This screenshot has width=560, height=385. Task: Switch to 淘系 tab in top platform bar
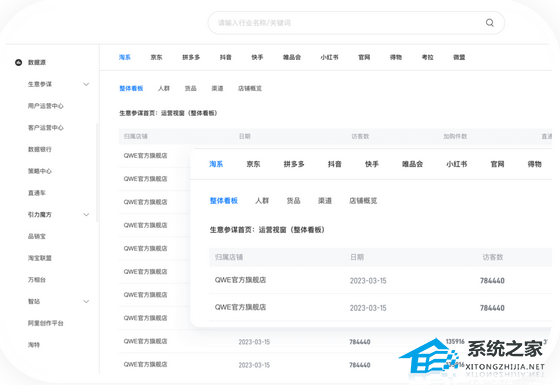[x=125, y=57]
